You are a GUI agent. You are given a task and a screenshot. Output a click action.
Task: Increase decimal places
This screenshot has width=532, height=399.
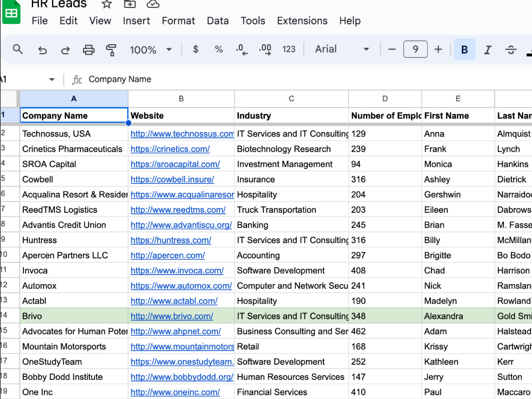pos(265,49)
